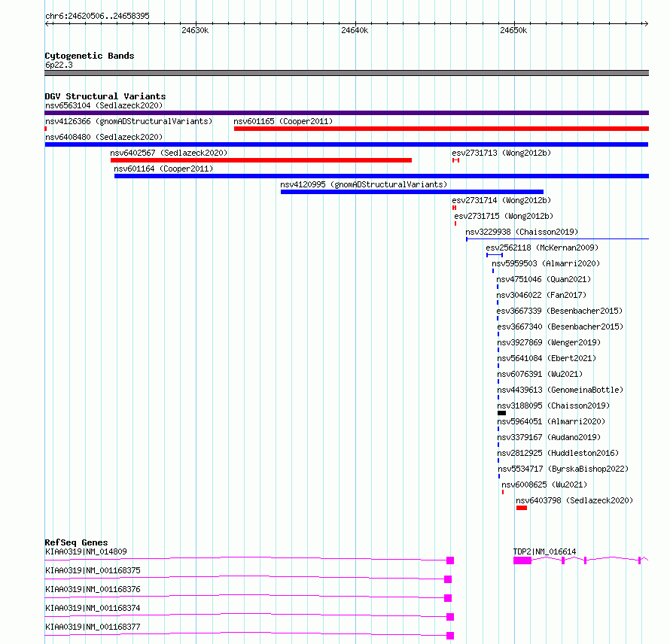The width and height of the screenshot is (670, 644).
Task: Click the left arrow end of ruler
Action: click(x=47, y=24)
